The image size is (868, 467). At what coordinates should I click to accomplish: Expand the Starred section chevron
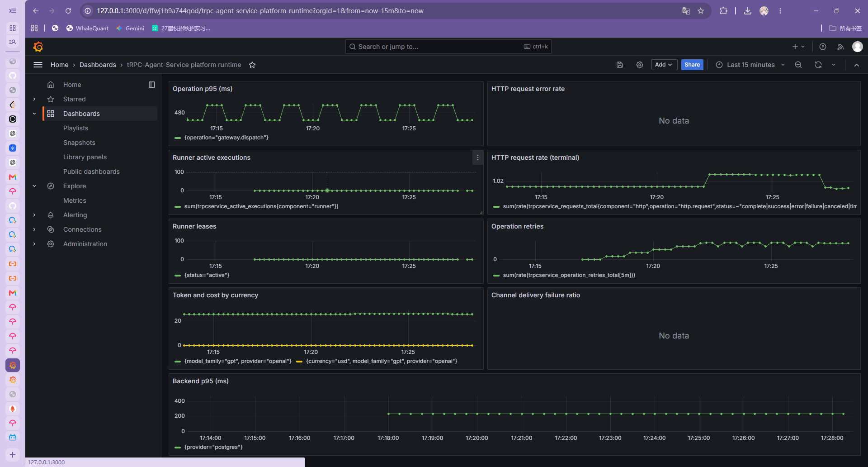coord(34,99)
